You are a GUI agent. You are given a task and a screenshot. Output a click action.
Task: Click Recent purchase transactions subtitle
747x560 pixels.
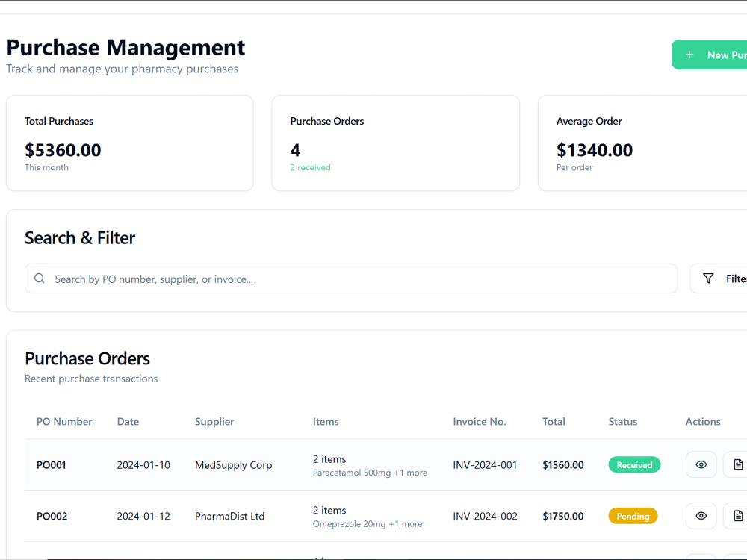pyautogui.click(x=91, y=379)
